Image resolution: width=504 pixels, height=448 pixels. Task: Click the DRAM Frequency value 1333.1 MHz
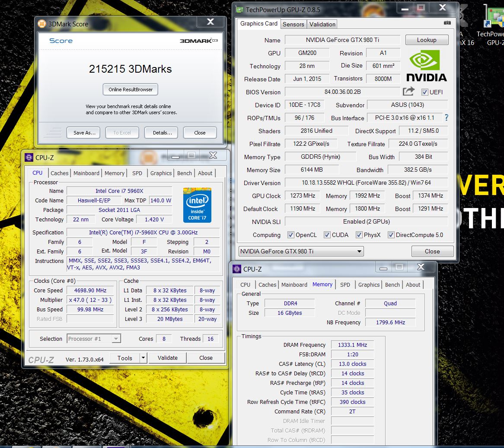click(x=353, y=345)
